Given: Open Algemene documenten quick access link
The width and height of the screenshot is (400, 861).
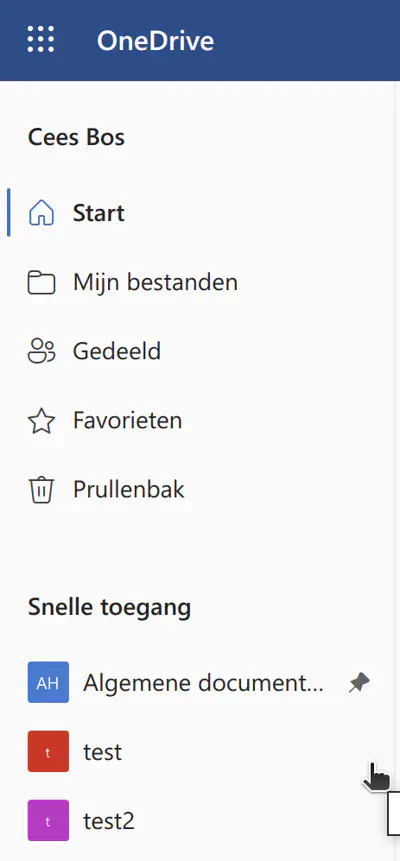Looking at the screenshot, I should (x=203, y=683).
